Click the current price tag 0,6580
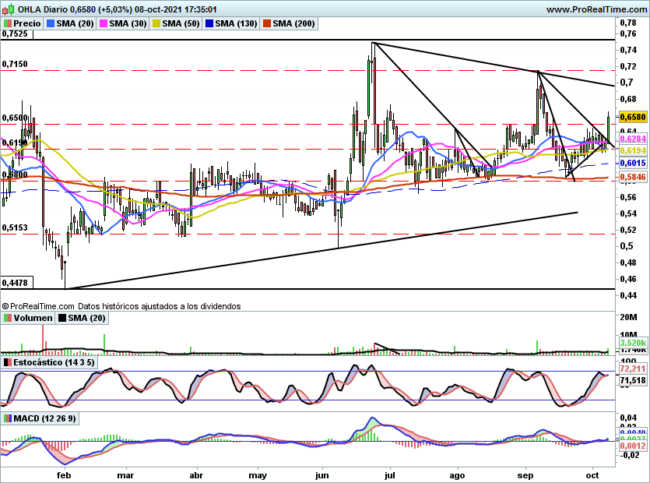Viewport: 650px width, 483px height. pyautogui.click(x=633, y=117)
